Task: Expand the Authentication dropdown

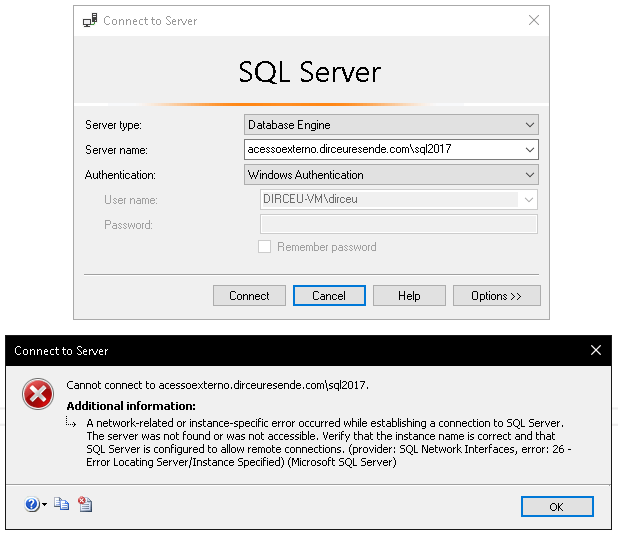Action: click(x=529, y=175)
